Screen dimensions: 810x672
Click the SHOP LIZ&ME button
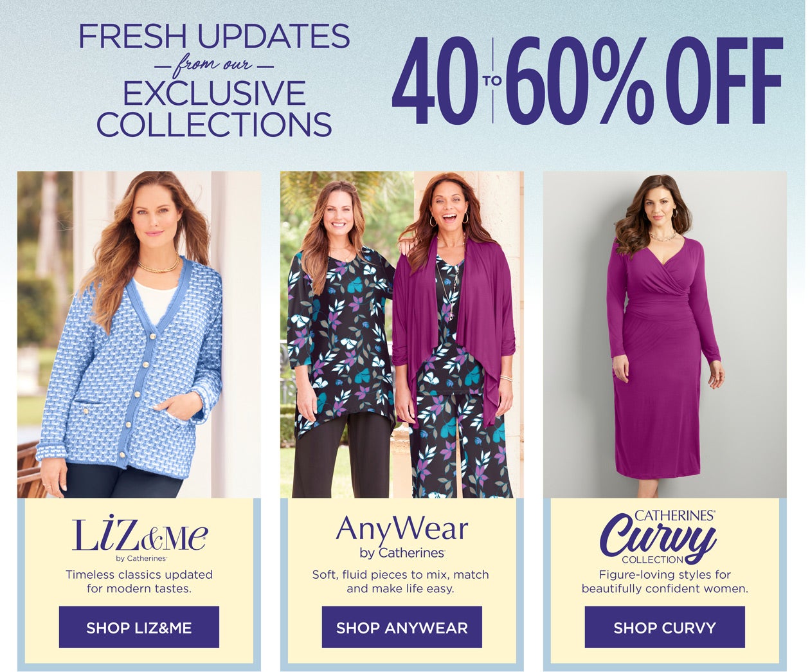coord(139,627)
